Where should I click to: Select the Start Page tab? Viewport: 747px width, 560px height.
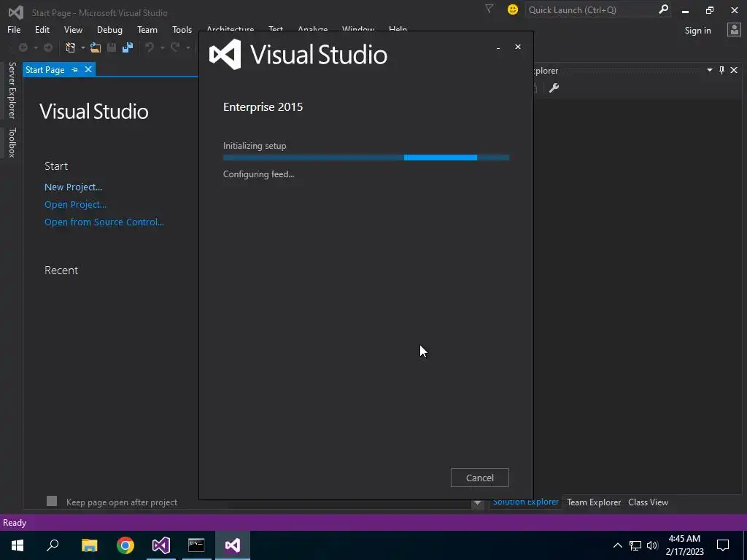point(44,69)
